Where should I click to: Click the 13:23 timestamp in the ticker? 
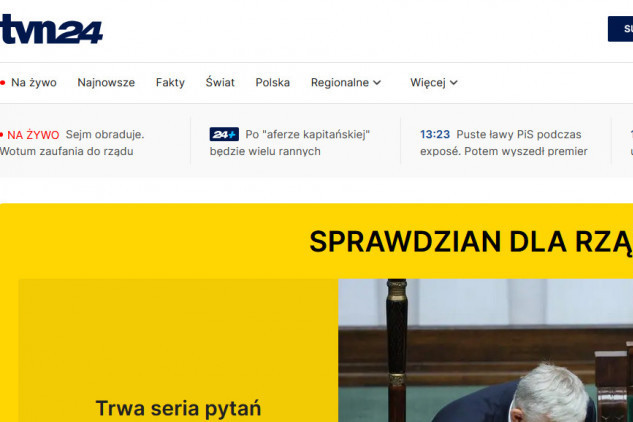click(x=435, y=134)
